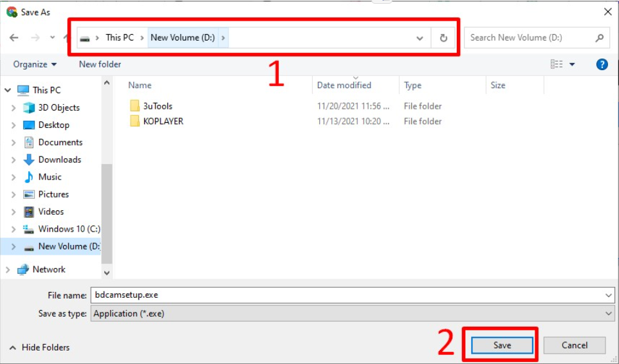619x364 pixels.
Task: Close the Save As dialog
Action: (607, 12)
